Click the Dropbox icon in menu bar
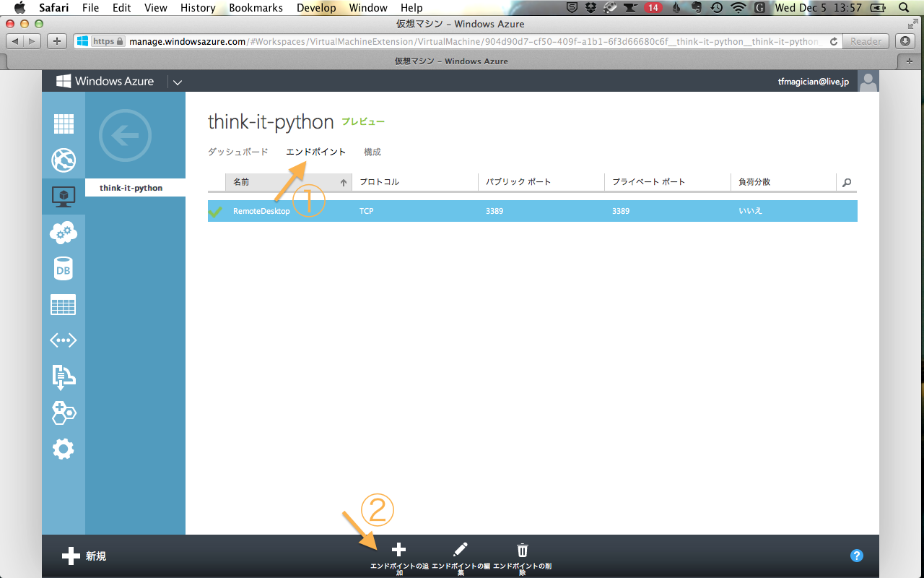 click(x=592, y=8)
